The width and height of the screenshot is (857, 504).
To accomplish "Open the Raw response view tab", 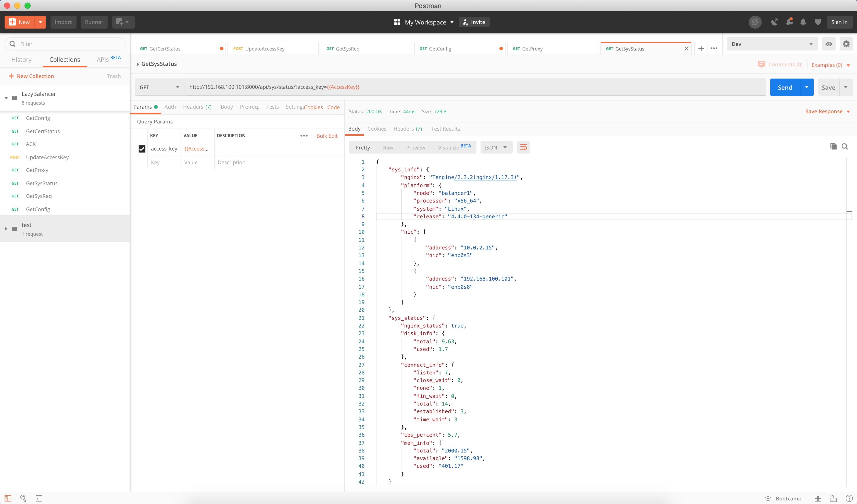I will pos(388,148).
